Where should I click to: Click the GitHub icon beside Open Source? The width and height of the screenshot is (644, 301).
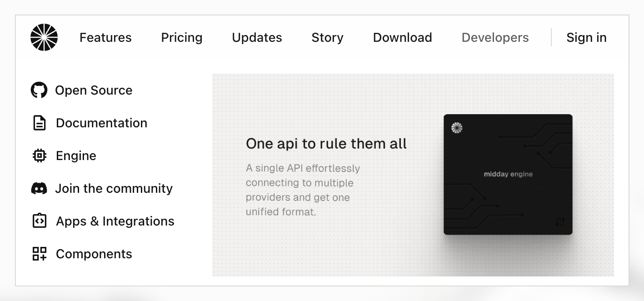click(x=39, y=90)
